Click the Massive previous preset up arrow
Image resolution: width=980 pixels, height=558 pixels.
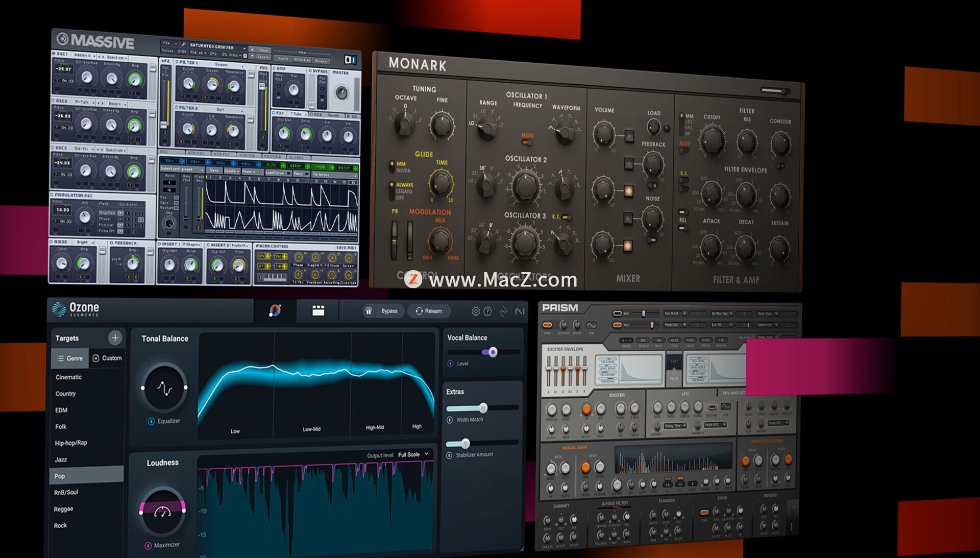(252, 49)
